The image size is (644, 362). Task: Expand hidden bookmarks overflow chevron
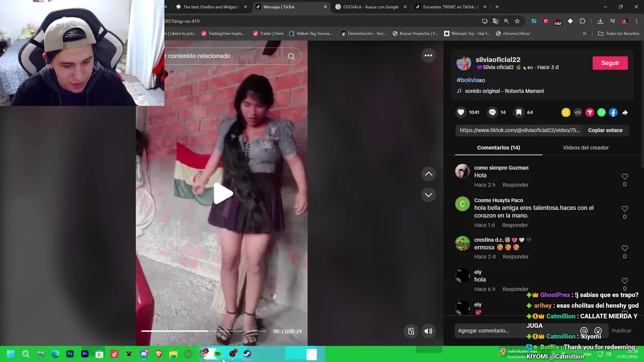pos(585,34)
